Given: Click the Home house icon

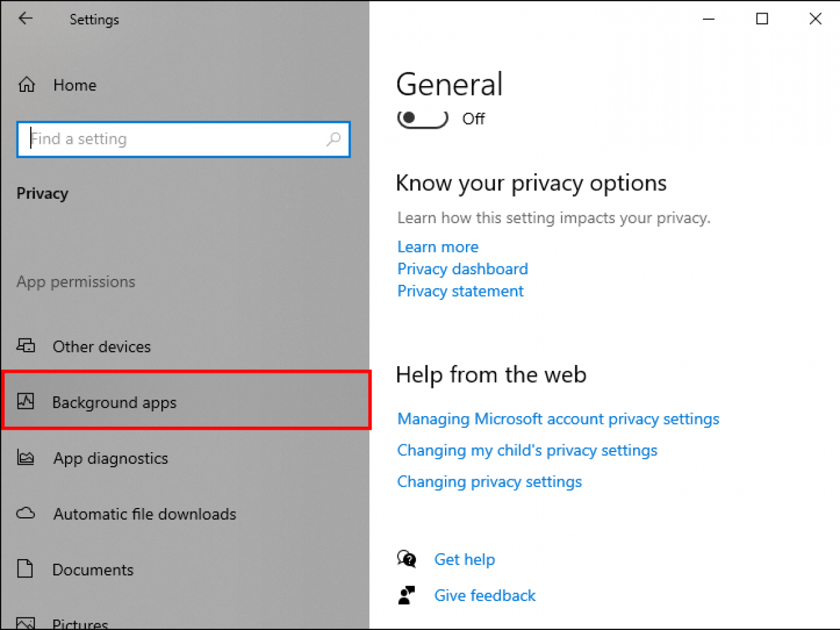Looking at the screenshot, I should tap(27, 85).
